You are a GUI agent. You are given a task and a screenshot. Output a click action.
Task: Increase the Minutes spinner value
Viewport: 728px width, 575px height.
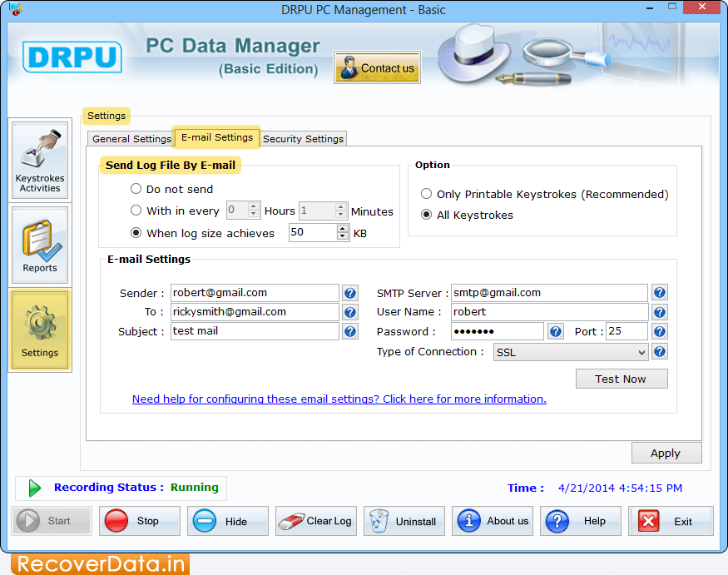click(341, 206)
